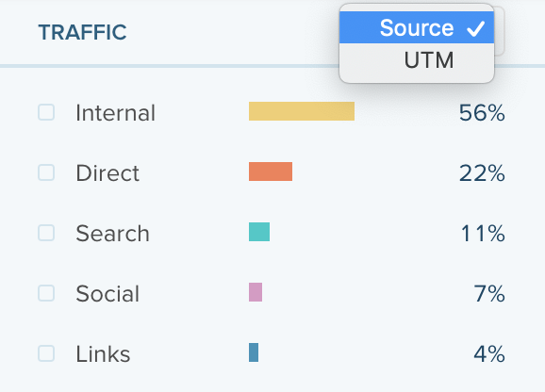Click the pink Social traffic bar

pyautogui.click(x=256, y=292)
